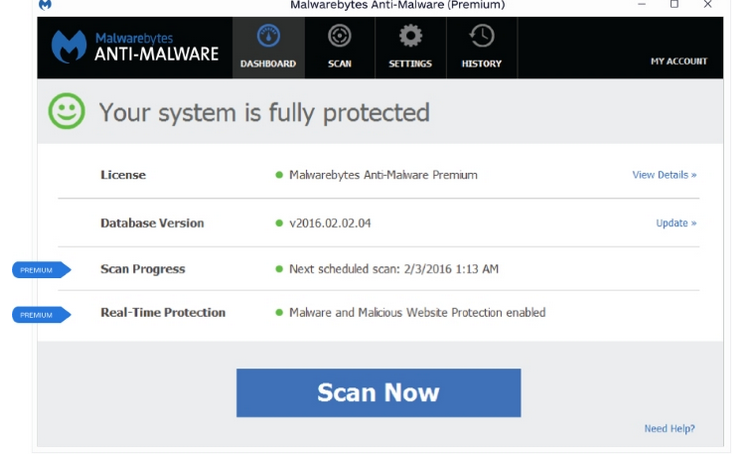The width and height of the screenshot is (732, 454).
Task: Minimize the Malwarebytes window
Action: point(641,5)
